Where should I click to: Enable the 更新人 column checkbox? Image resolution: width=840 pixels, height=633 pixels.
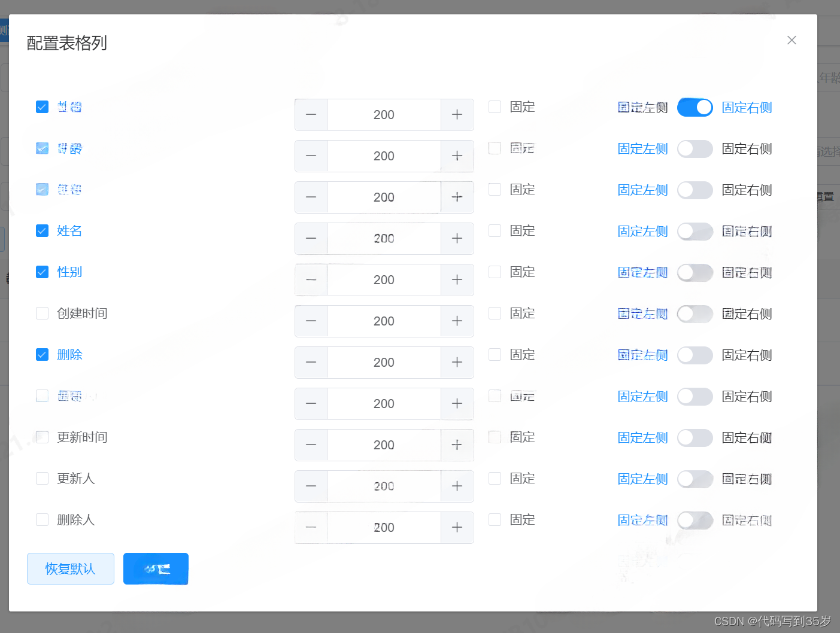coord(42,479)
